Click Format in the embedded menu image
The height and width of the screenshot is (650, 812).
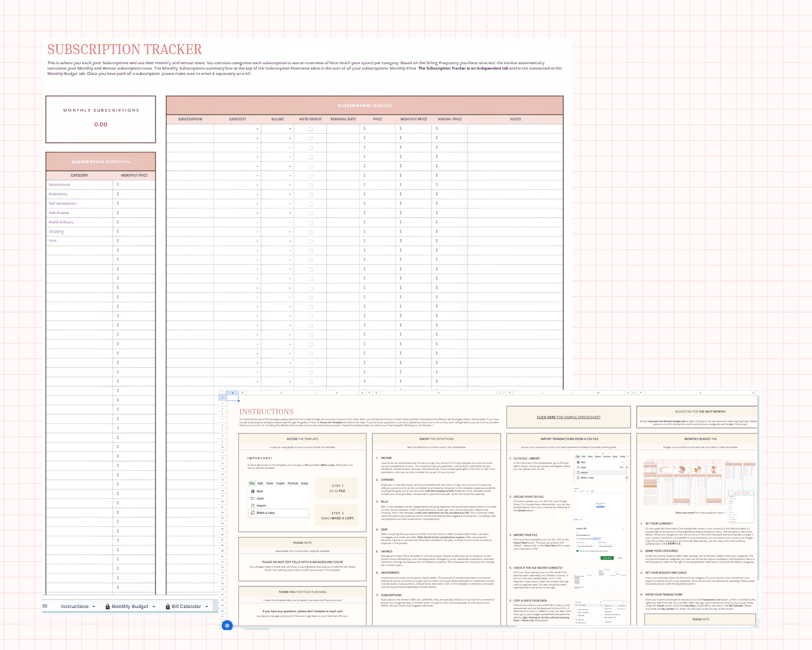click(293, 483)
